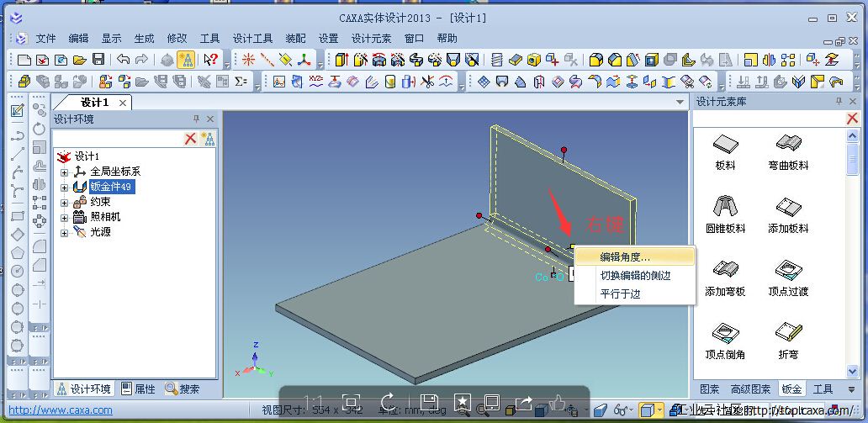Screen dimensions: 868x423
Task: Open the 设计元素 menu
Action: [x=372, y=38]
